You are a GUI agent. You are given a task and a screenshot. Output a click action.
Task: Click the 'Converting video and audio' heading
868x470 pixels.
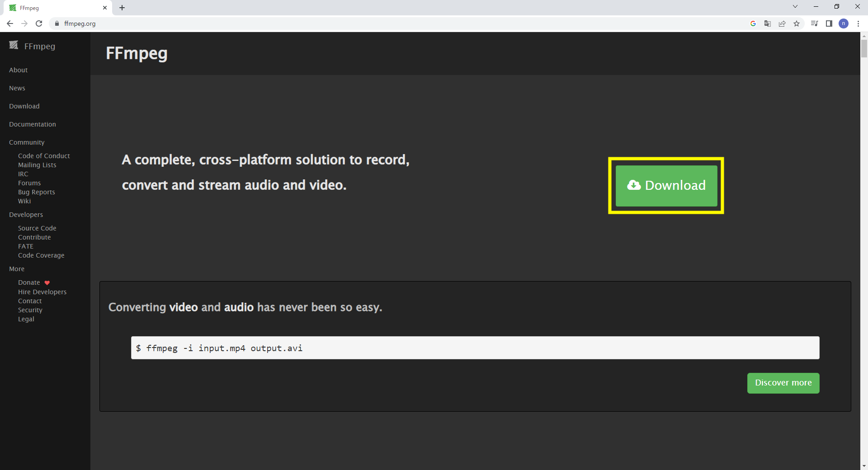click(245, 307)
